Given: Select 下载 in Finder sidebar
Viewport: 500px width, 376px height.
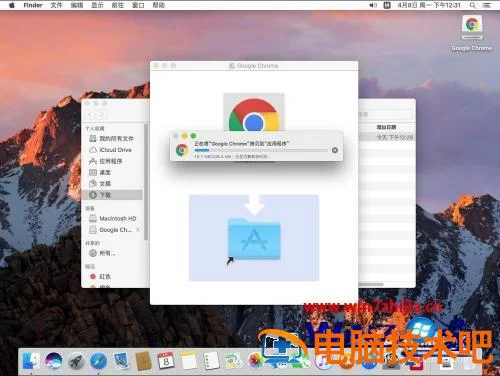Looking at the screenshot, I should coord(112,195).
